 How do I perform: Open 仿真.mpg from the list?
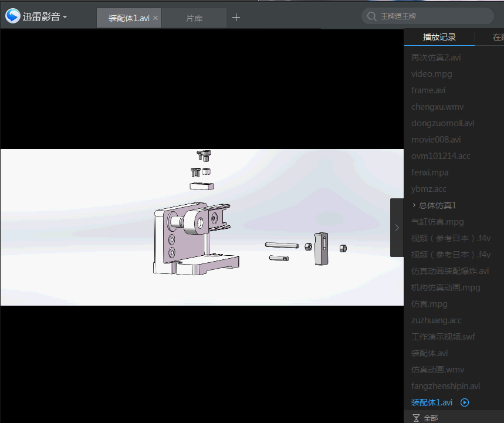(x=429, y=304)
